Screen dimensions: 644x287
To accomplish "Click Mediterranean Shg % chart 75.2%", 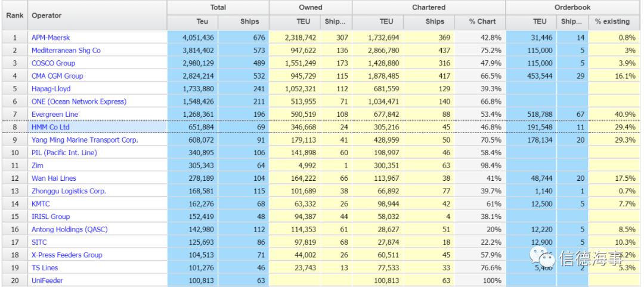I will tap(480, 50).
